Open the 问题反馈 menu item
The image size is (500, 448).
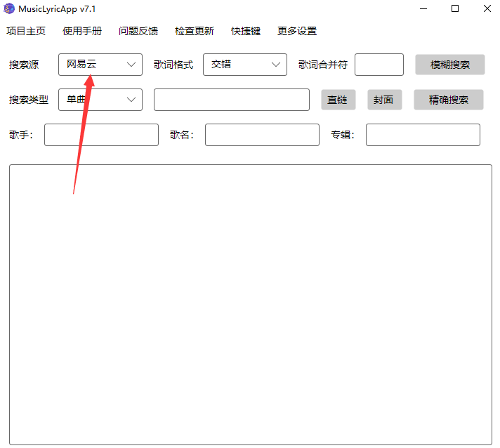click(x=138, y=31)
